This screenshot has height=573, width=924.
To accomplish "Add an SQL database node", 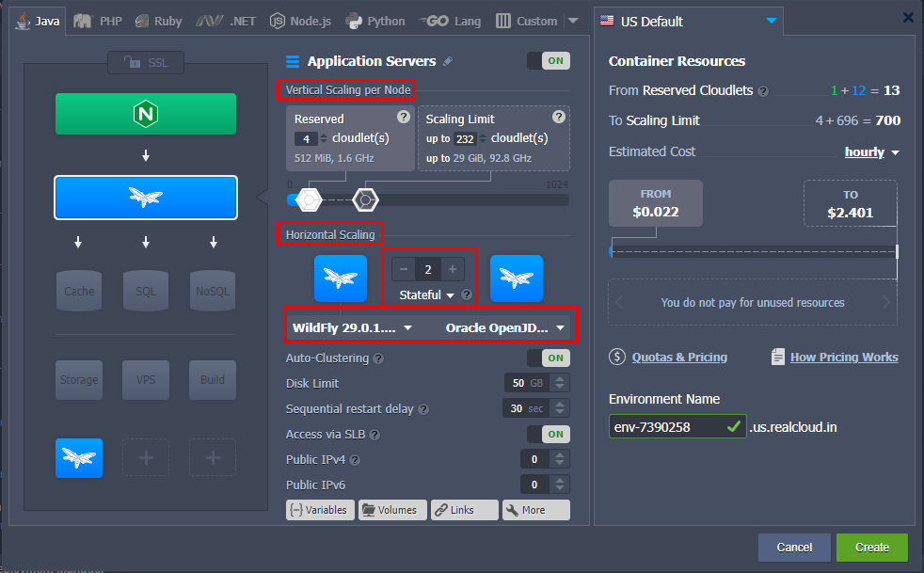I will tap(146, 291).
